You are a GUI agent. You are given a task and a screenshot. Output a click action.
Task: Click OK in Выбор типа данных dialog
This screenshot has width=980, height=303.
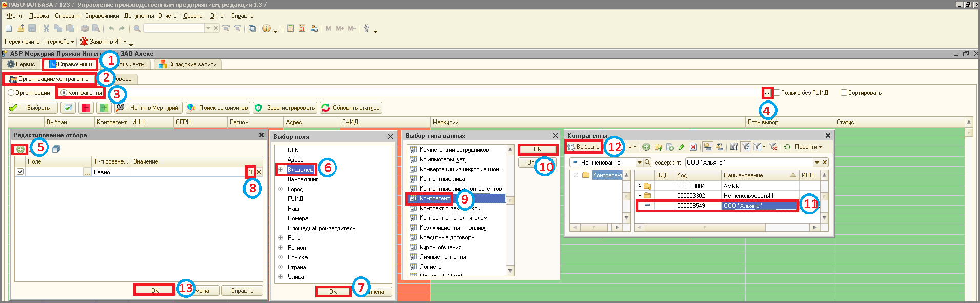click(x=537, y=149)
